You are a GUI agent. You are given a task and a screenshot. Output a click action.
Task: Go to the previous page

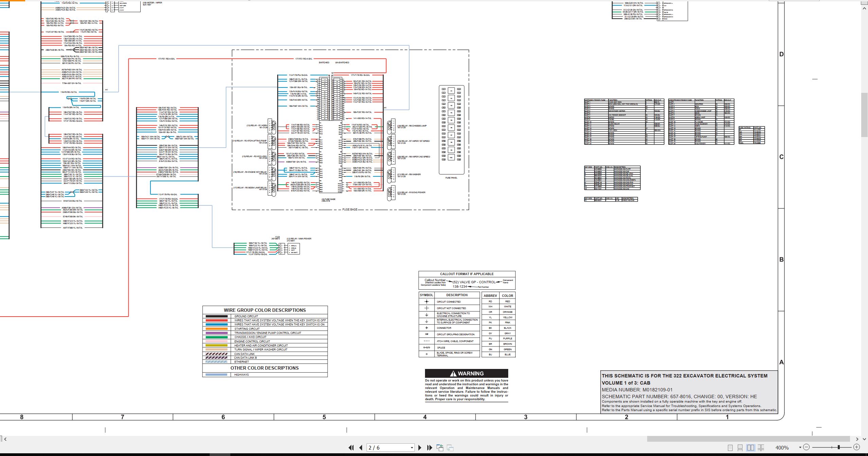361,448
